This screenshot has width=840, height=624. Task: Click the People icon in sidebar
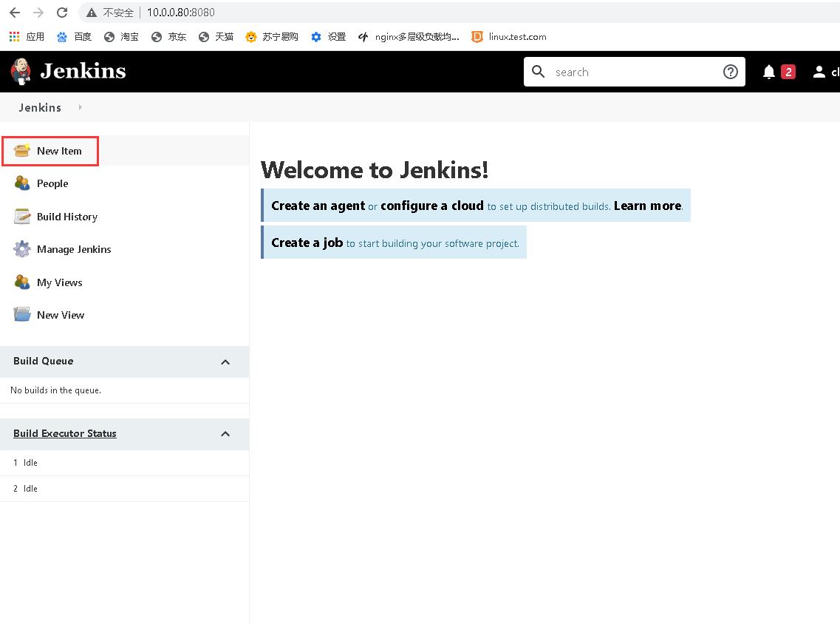point(22,183)
